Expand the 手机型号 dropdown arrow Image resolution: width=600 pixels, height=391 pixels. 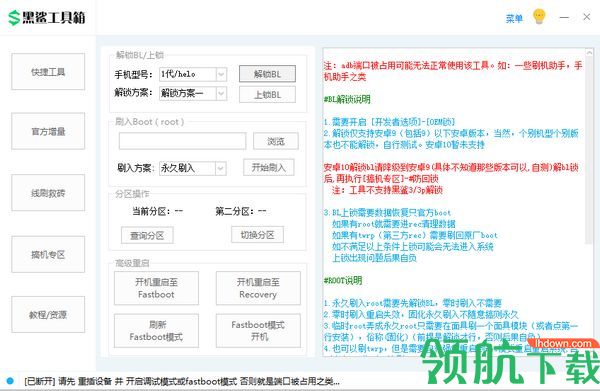pos(221,74)
